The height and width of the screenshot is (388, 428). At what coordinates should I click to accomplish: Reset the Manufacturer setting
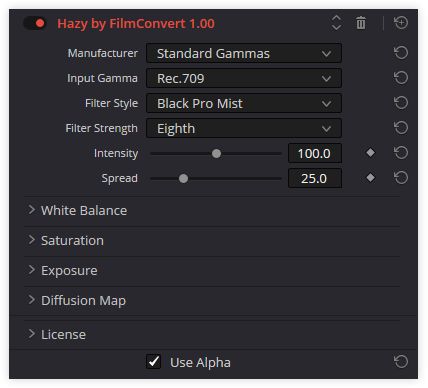401,53
